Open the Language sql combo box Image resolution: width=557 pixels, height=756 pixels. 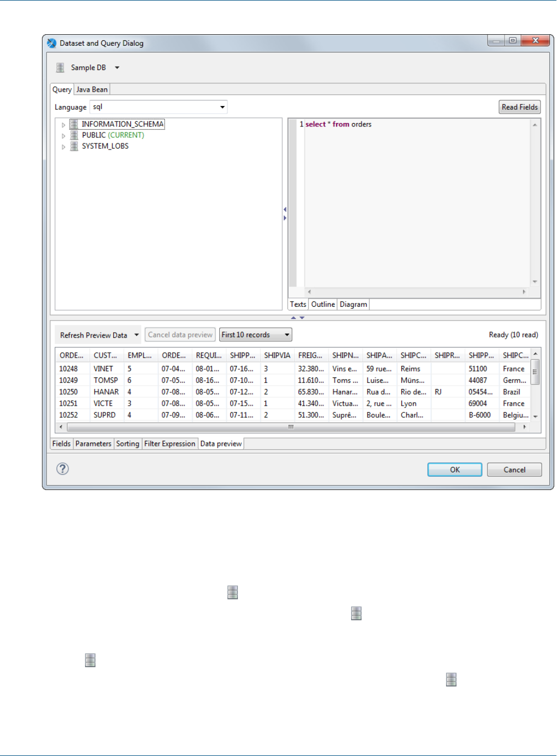coord(159,107)
